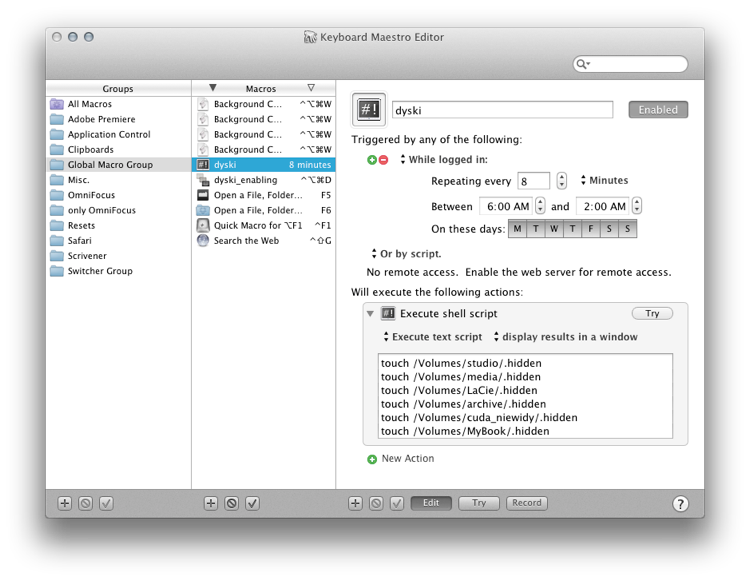This screenshot has width=750, height=581.
Task: Toggle the Enabled button for macro dyski
Action: coord(658,110)
